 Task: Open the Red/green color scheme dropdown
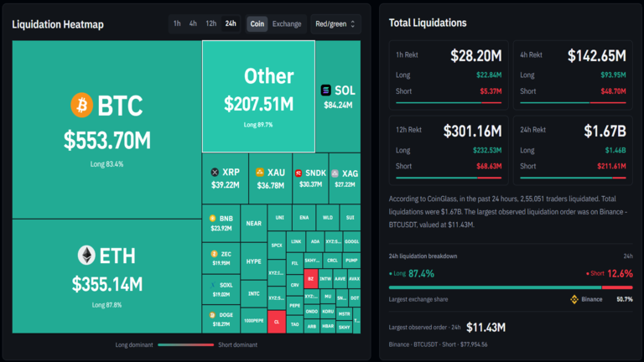335,23
